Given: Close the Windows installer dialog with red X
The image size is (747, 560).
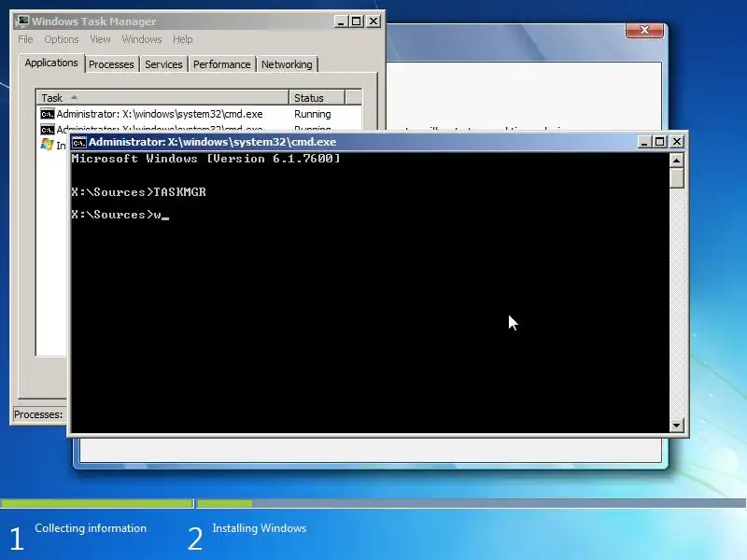Looking at the screenshot, I should pyautogui.click(x=644, y=30).
